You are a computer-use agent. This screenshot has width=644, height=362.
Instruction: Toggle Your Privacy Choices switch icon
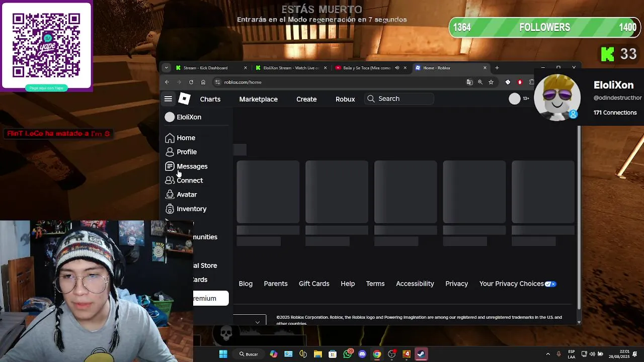550,284
